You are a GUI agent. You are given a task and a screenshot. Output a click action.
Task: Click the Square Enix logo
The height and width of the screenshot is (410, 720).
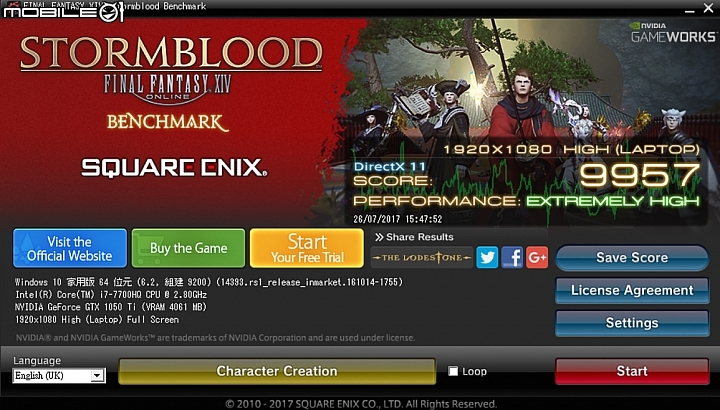point(174,168)
